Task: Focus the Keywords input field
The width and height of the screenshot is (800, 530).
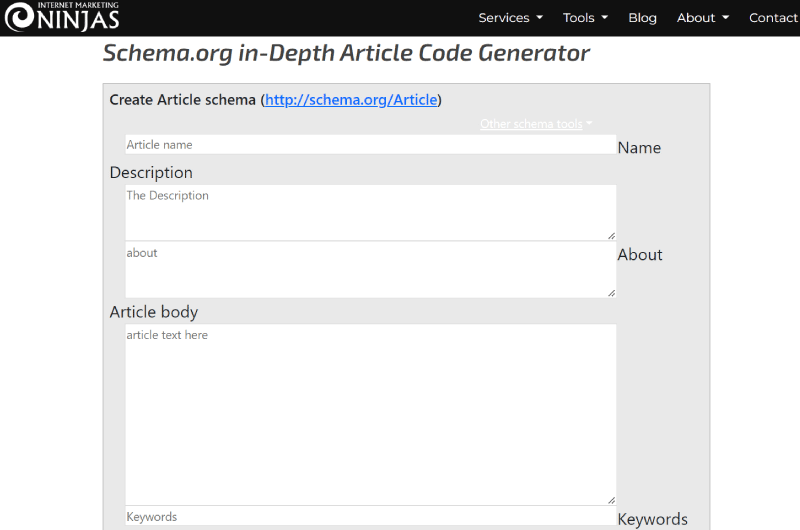Action: click(x=370, y=516)
